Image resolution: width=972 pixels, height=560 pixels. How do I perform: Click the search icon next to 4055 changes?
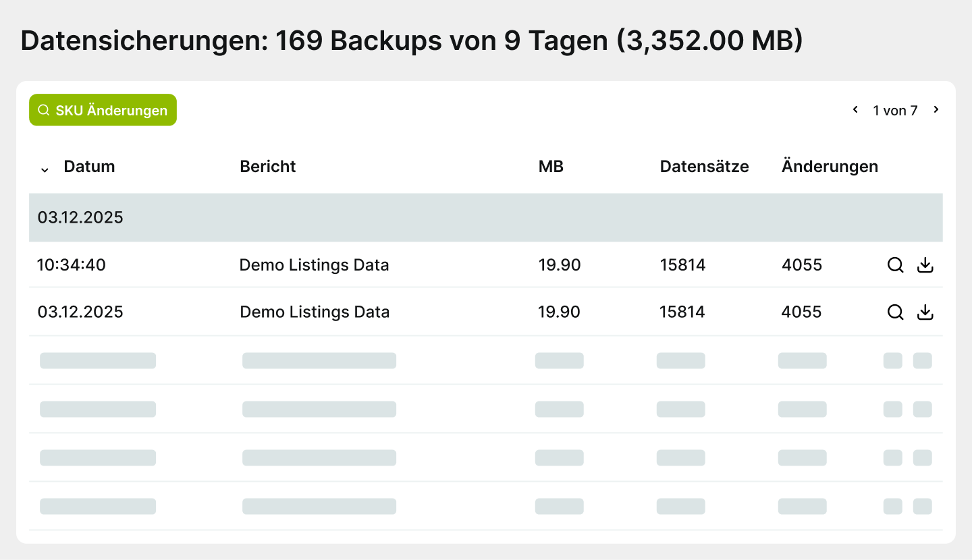pos(895,265)
